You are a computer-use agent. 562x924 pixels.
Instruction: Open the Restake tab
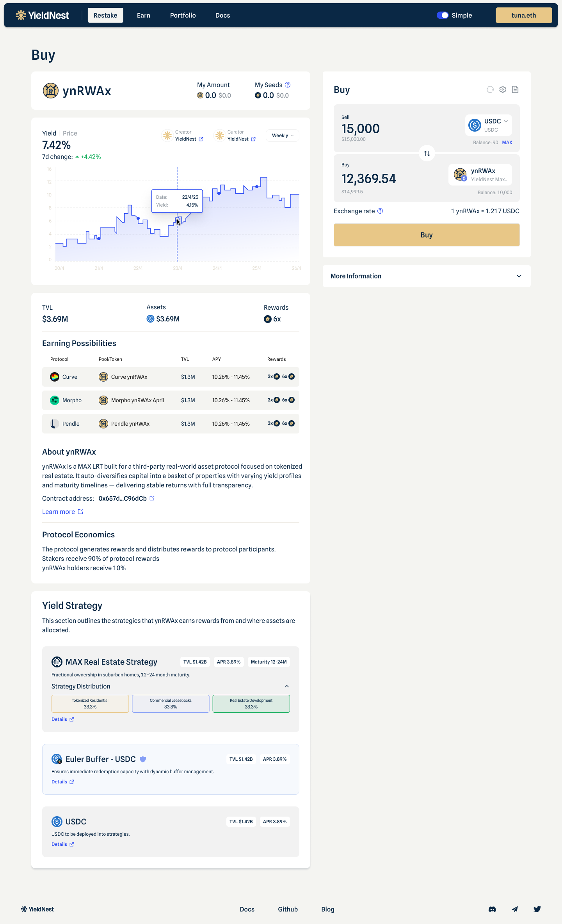pos(105,15)
